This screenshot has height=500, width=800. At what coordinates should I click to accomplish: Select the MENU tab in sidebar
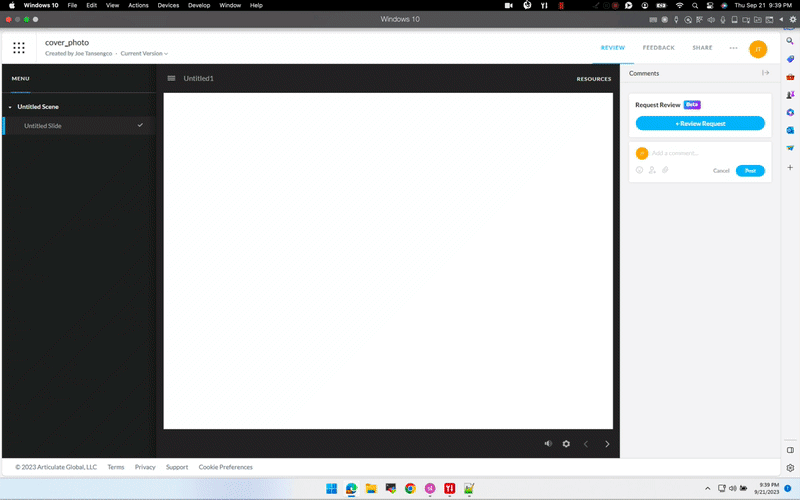(20, 79)
